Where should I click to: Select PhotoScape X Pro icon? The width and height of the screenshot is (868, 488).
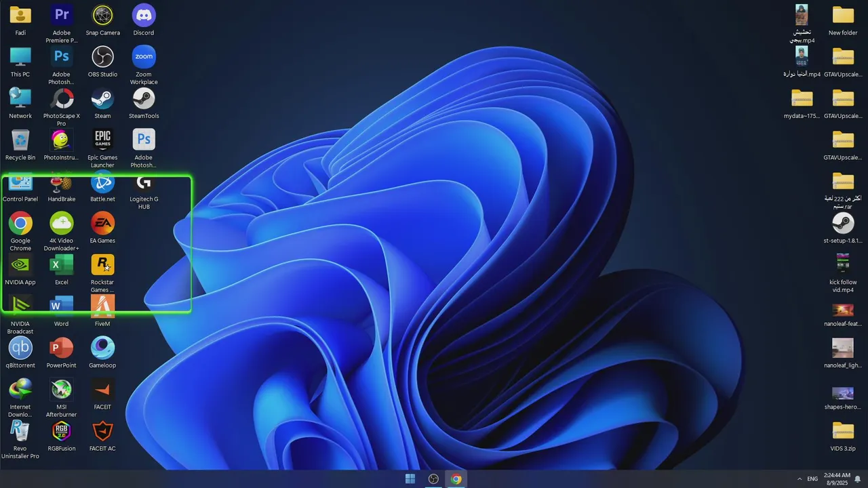click(x=62, y=98)
